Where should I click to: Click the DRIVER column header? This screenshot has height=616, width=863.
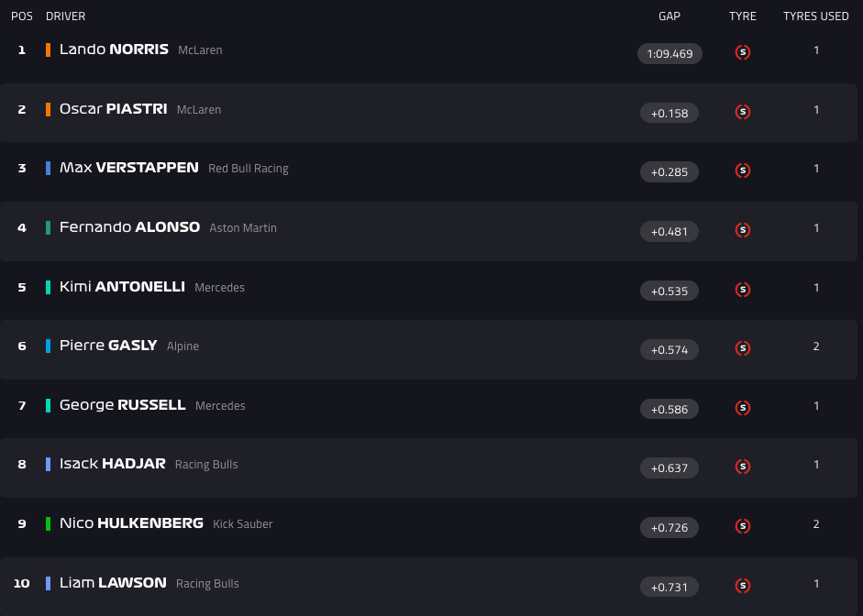[66, 16]
